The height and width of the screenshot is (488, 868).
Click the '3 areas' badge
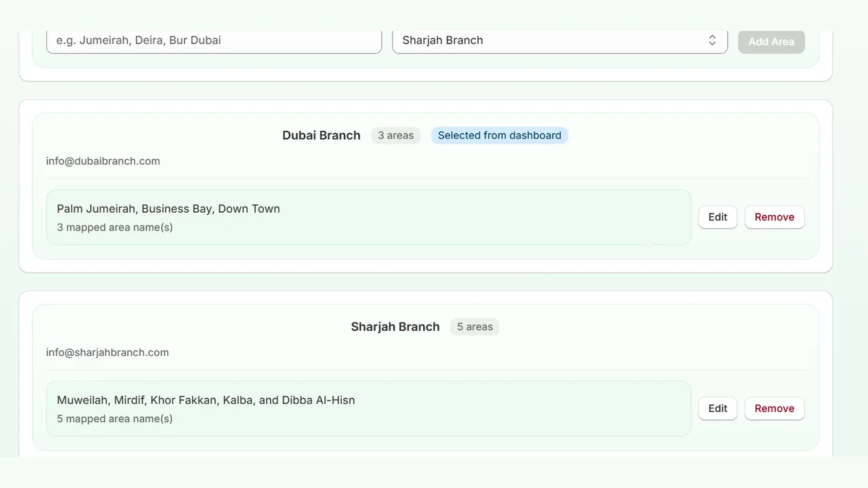click(395, 136)
